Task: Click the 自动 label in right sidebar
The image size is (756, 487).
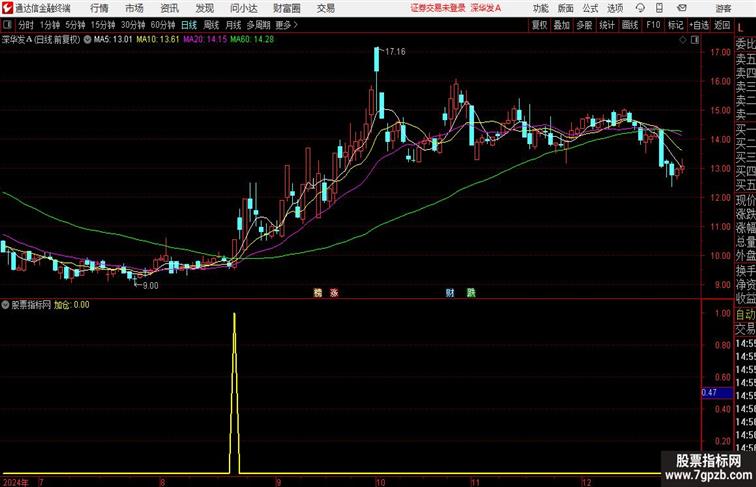Action: coord(745,314)
